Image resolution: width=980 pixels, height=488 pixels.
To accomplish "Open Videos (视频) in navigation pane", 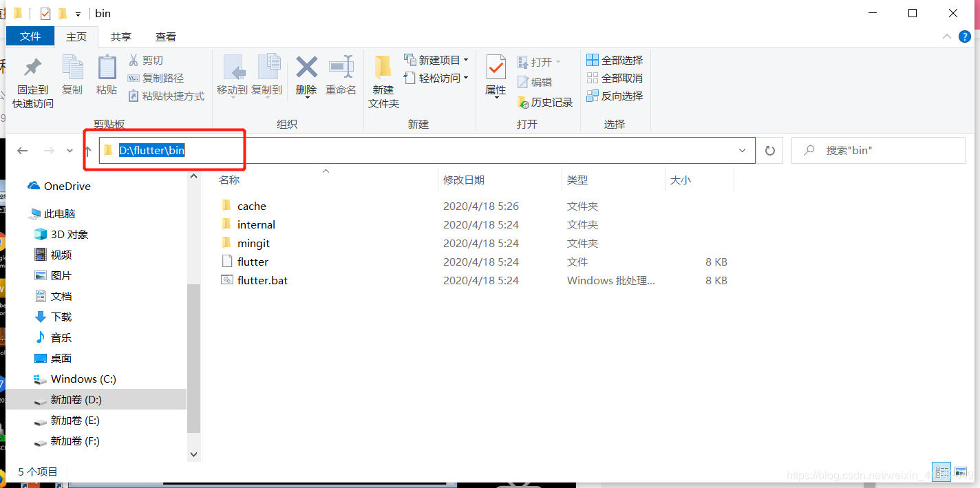I will (53, 255).
